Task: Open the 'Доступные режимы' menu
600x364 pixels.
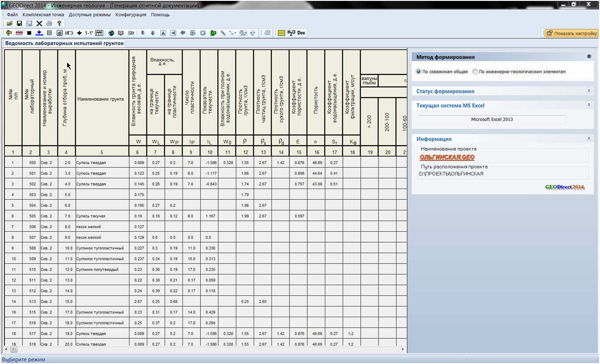Action: 89,15
